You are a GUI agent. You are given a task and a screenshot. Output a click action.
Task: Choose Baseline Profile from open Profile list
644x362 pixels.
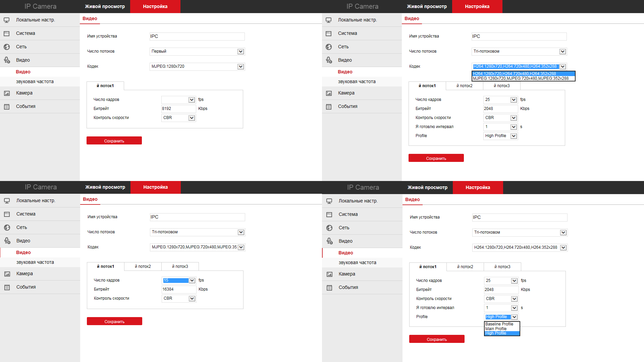499,324
